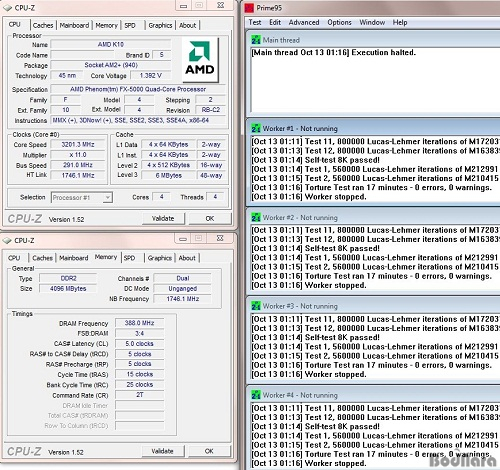Switch to Caches tab in top CPU-Z
The image size is (500, 470).
pyautogui.click(x=43, y=25)
